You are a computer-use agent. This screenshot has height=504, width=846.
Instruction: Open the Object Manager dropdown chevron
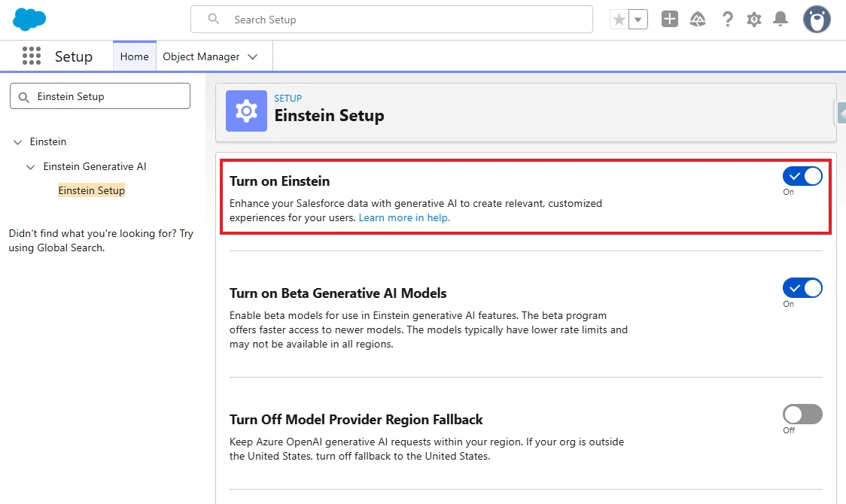(x=252, y=56)
